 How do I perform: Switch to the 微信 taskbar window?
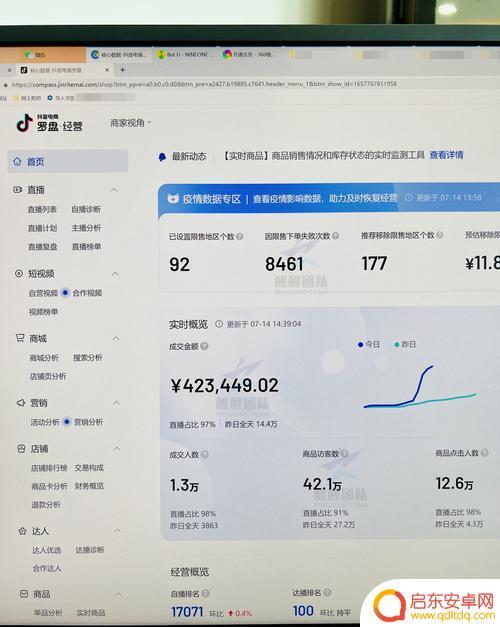tap(42, 54)
